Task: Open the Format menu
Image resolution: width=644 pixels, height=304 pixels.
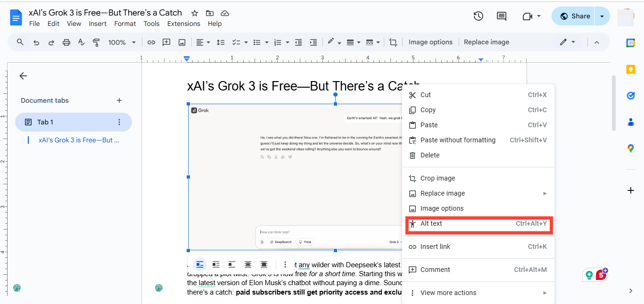Action: pyautogui.click(x=125, y=24)
